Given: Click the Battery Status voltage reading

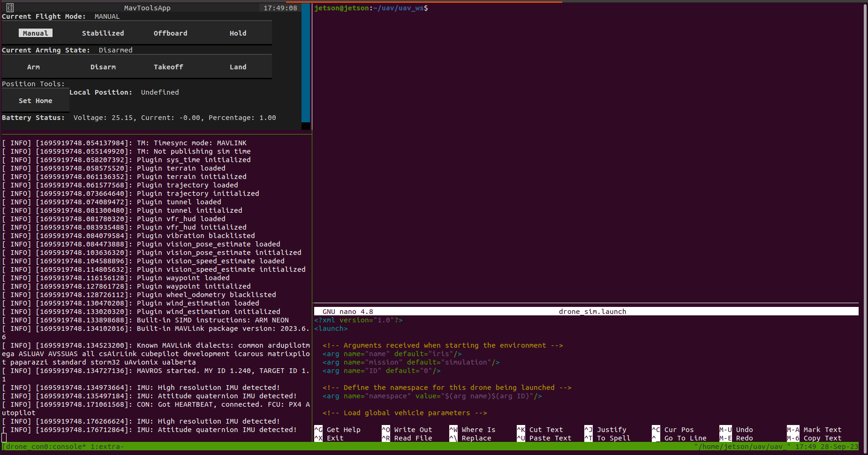Looking at the screenshot, I should [103, 118].
